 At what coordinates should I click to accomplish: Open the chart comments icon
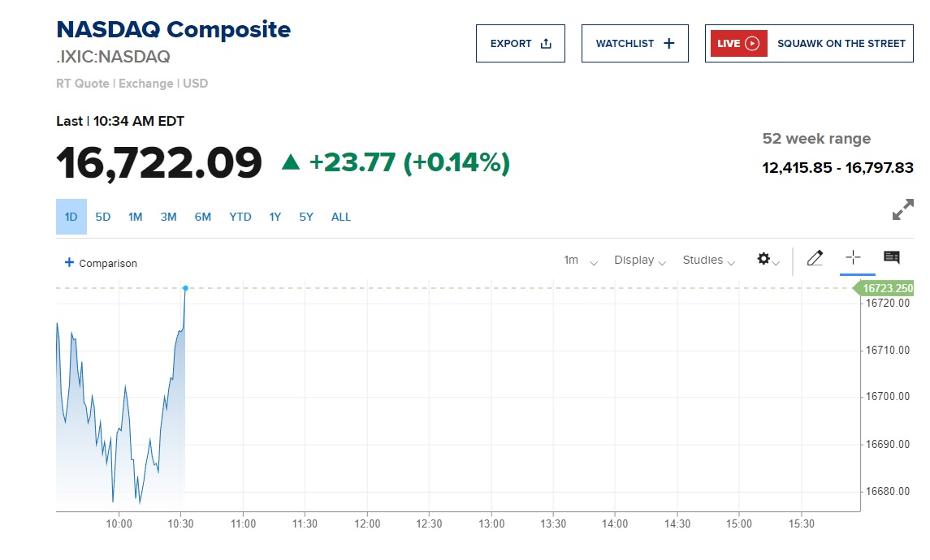tap(891, 258)
